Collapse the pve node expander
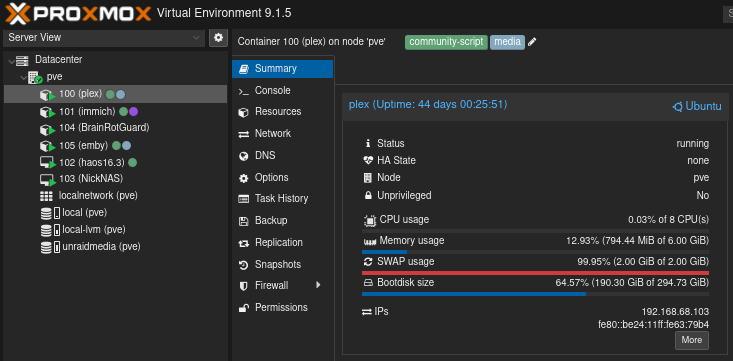Viewport: 733px width, 361px height. tap(23, 77)
